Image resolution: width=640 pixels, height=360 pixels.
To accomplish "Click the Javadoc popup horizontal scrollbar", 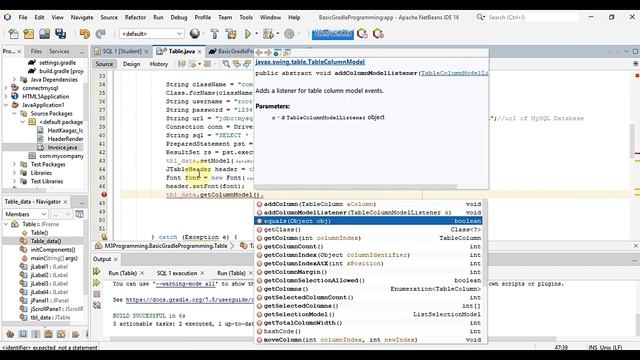I will pyautogui.click(x=355, y=187).
